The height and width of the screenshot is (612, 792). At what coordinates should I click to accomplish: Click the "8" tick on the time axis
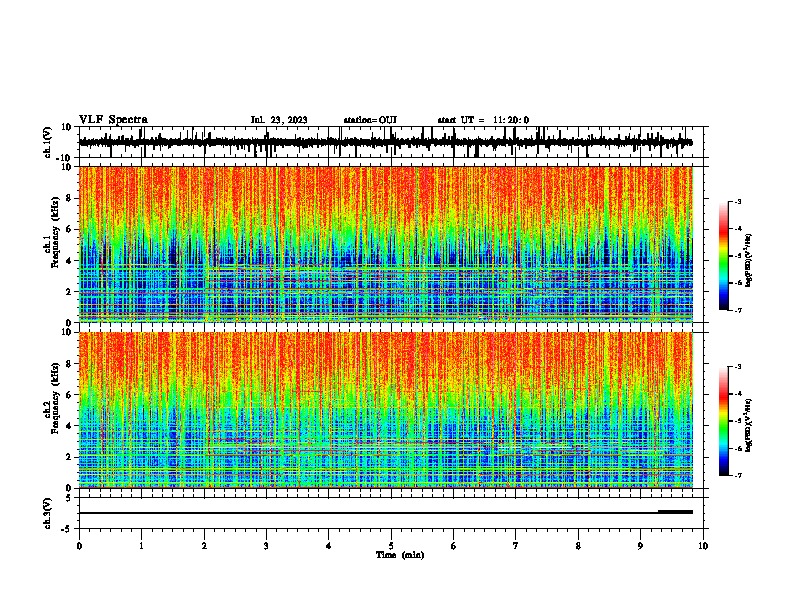pyautogui.click(x=578, y=546)
